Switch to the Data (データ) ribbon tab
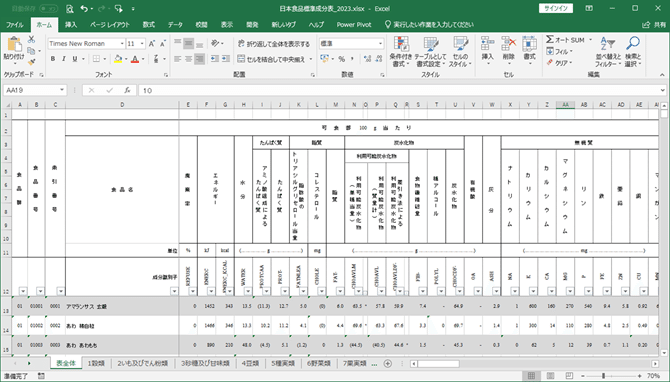This screenshot has width=670, height=382. (175, 25)
